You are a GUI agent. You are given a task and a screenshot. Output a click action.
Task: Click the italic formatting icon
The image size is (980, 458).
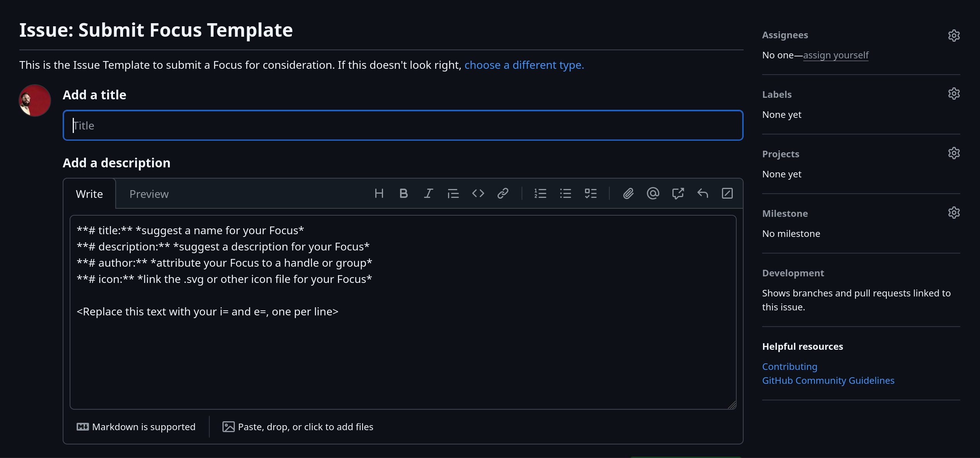coord(428,193)
